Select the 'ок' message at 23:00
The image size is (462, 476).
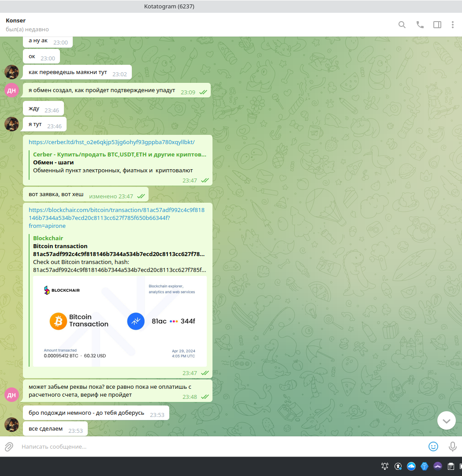(x=41, y=56)
